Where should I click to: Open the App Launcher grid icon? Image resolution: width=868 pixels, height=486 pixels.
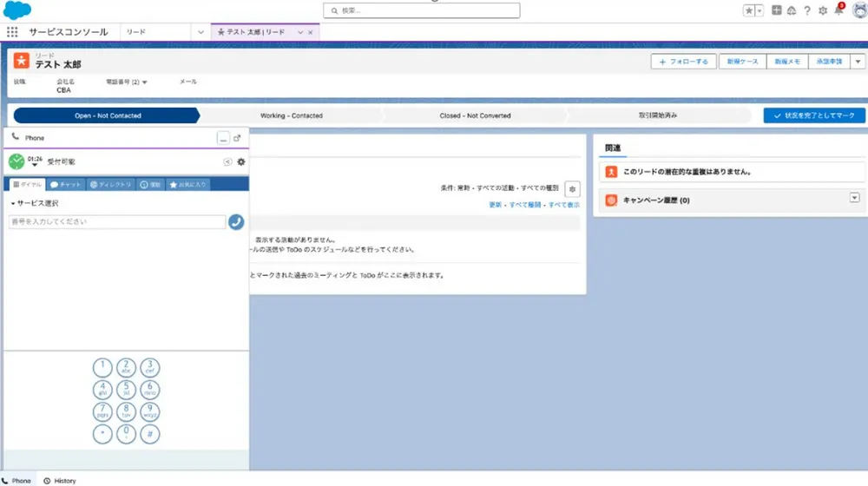pos(12,32)
